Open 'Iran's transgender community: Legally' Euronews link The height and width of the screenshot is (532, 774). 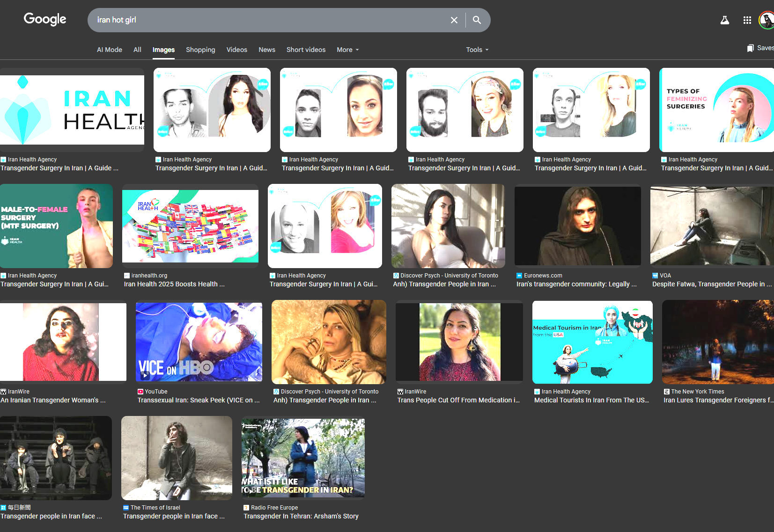(x=576, y=284)
